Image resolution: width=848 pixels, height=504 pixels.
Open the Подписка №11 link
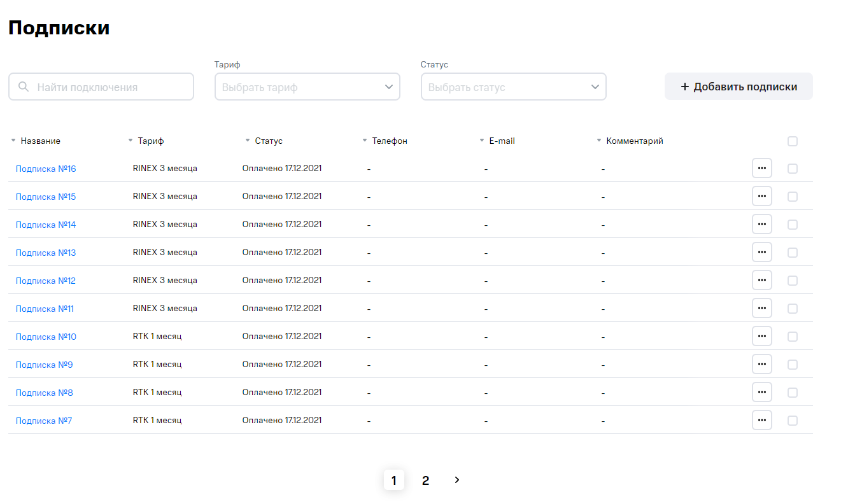coord(45,309)
